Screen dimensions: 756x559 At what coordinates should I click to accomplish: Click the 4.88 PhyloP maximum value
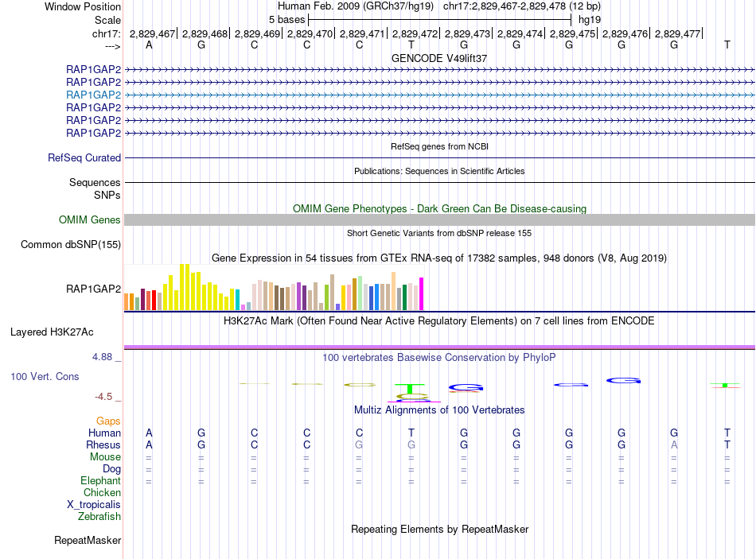click(x=102, y=357)
